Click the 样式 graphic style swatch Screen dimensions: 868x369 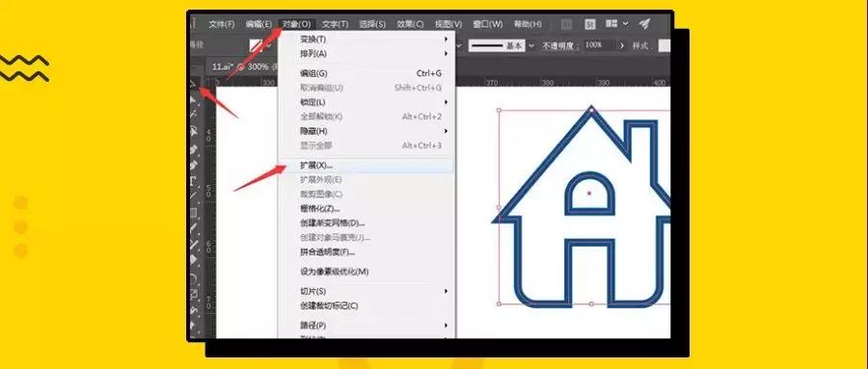(664, 46)
